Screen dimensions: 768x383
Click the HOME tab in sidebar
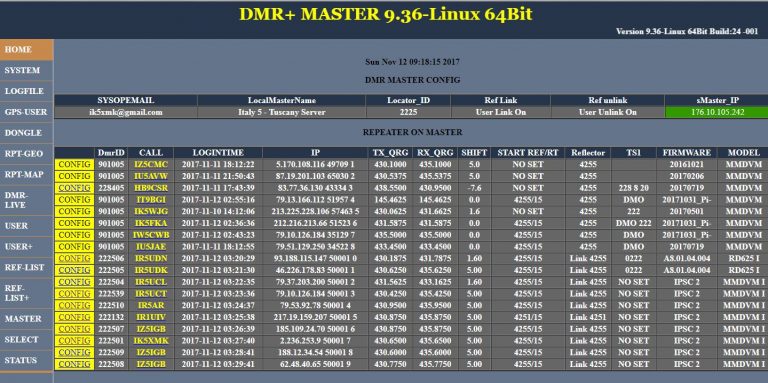(26, 49)
